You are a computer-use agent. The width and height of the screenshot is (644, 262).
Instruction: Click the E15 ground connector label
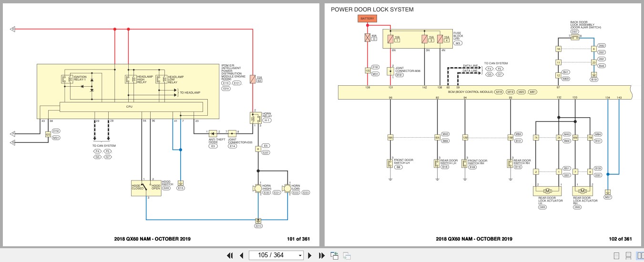coord(181,188)
